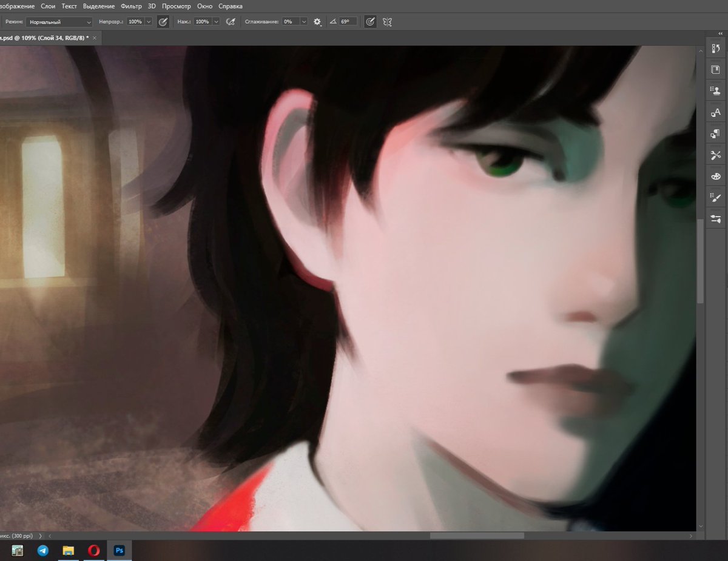
Task: Open the Libraries panel icon
Action: [x=716, y=70]
